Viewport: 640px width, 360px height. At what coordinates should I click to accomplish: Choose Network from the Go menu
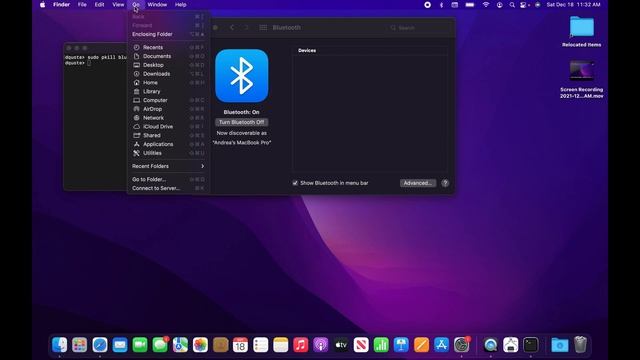tap(168, 118)
